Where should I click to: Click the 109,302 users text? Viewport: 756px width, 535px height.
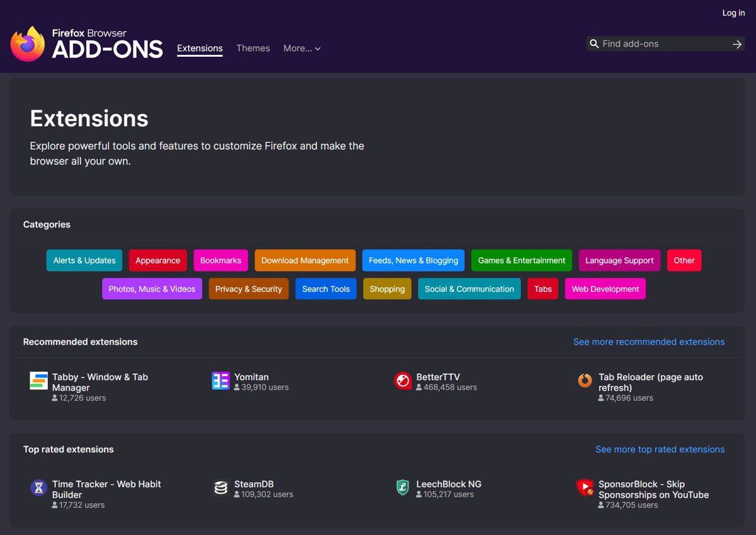click(x=267, y=495)
